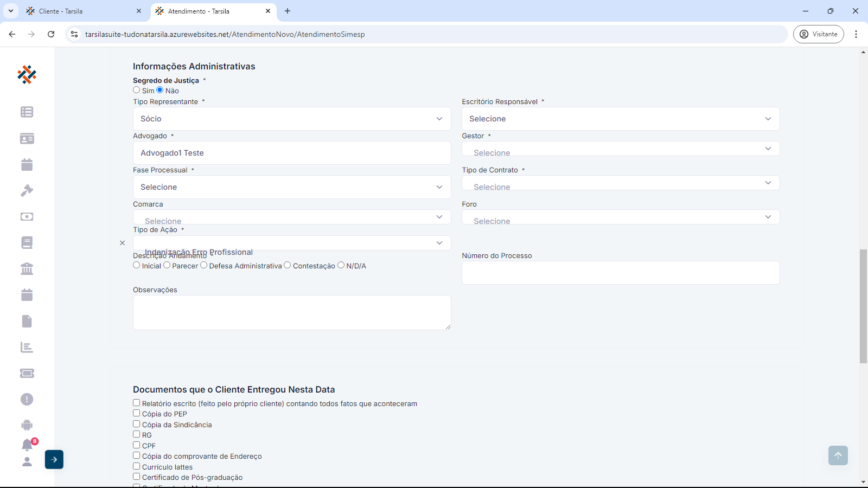Switch to the 'Cliente - Tarsila' tab
868x488 pixels.
(81, 11)
